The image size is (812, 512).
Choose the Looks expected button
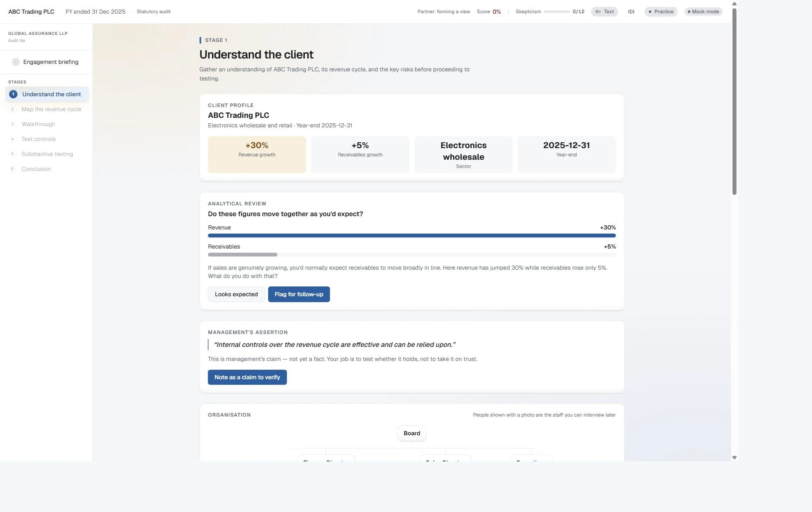click(236, 294)
